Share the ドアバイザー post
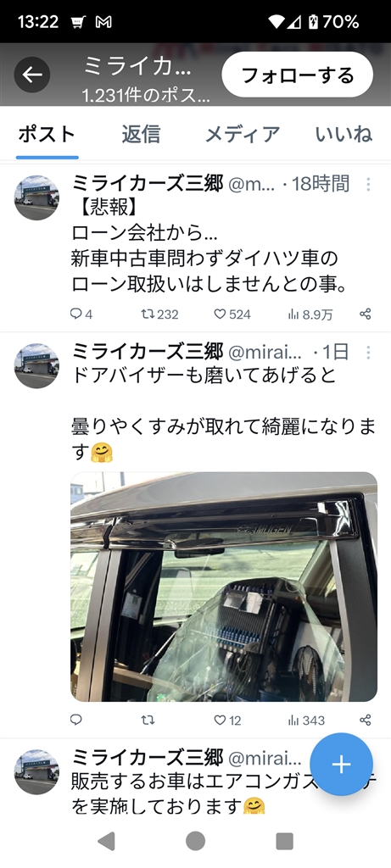 point(365,721)
